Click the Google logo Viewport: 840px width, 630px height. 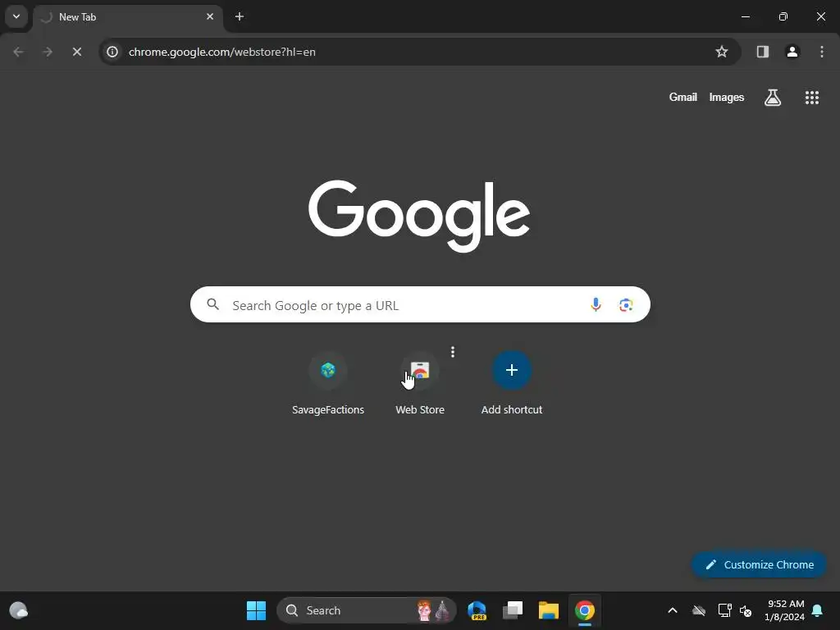[x=419, y=216]
